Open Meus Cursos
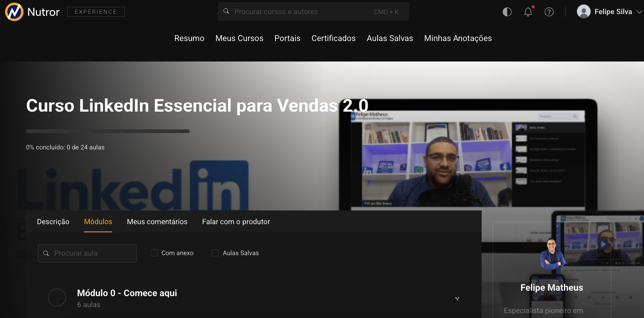644x318 pixels. tap(239, 38)
